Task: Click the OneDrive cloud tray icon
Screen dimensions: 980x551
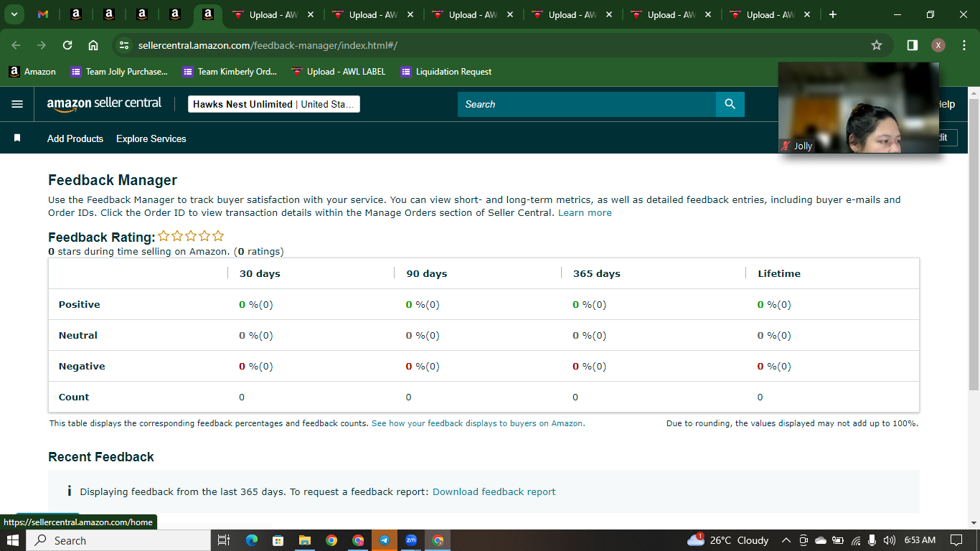Action: [820, 540]
